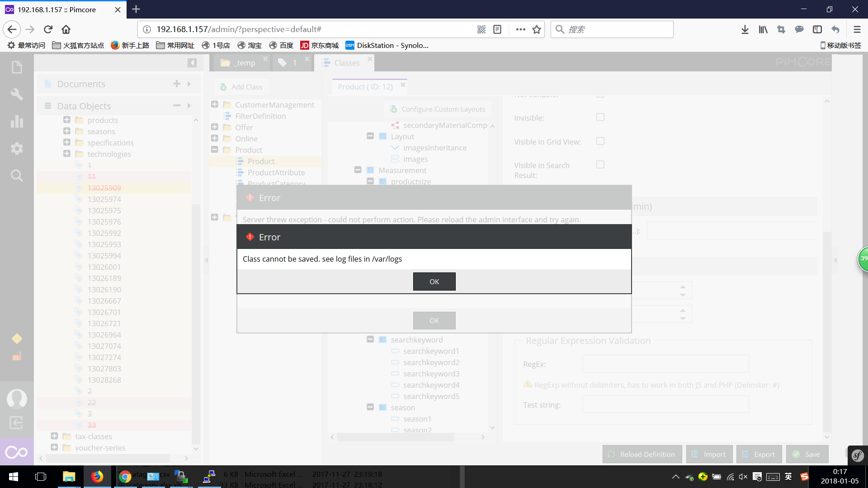Open the Firefox sidebar toggle icon
This screenshot has height=488, width=868.
(817, 29)
